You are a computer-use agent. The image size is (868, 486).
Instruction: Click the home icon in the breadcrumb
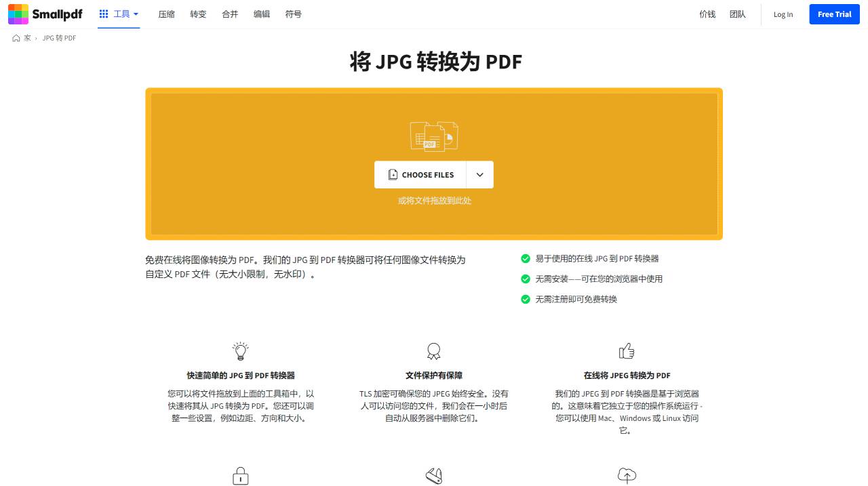[17, 38]
